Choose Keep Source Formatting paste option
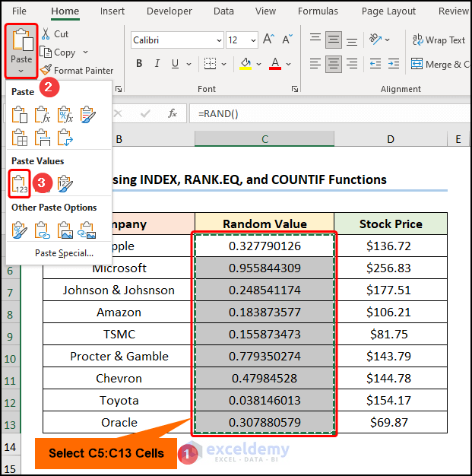Screen dimensions: 472x476 (88, 115)
